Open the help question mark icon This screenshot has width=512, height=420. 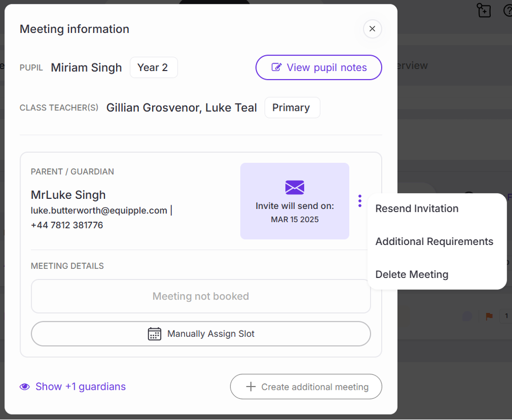[x=508, y=11]
